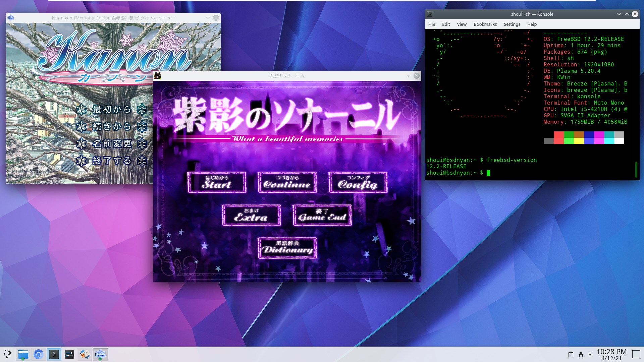Viewport: 644px width, 362px height.
Task: Open removable device notifier tray icon
Action: pos(581,354)
